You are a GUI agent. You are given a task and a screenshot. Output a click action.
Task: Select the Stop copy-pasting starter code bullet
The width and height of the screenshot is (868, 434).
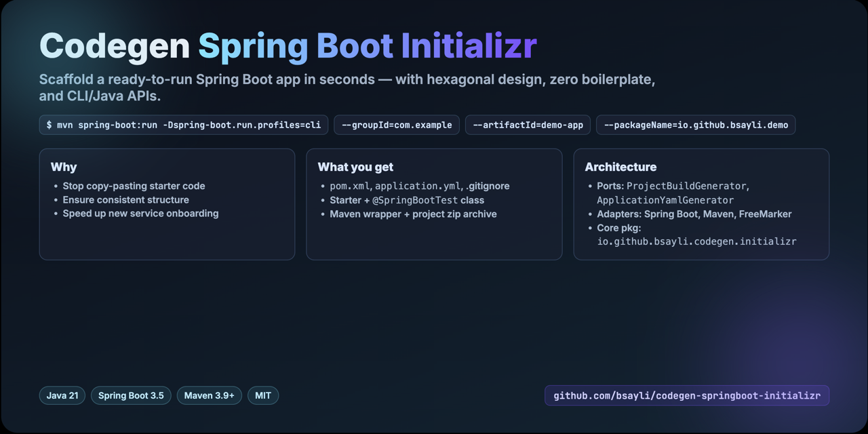click(x=134, y=186)
